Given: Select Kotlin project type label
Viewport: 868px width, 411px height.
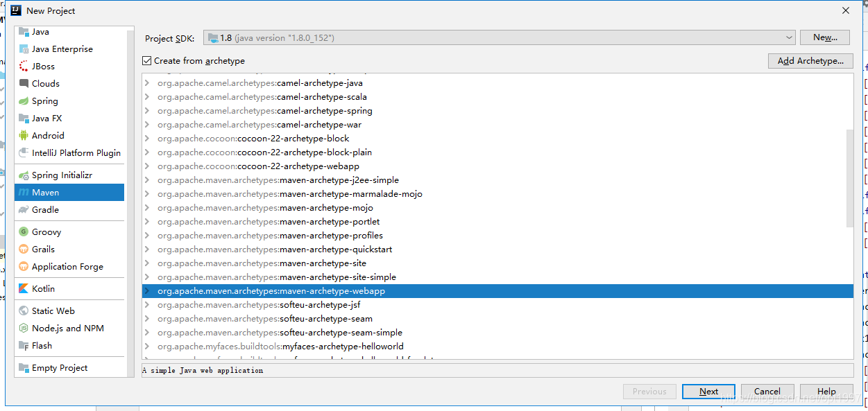Looking at the screenshot, I should coord(43,289).
